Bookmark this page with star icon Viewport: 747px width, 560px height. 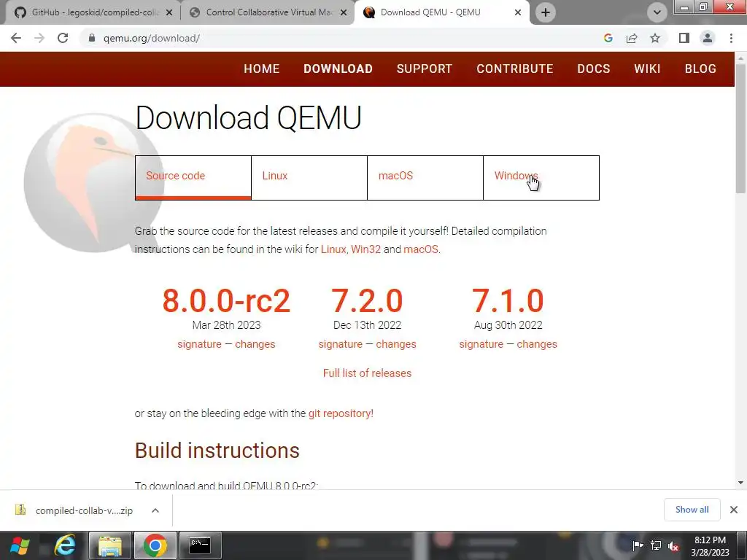655,38
